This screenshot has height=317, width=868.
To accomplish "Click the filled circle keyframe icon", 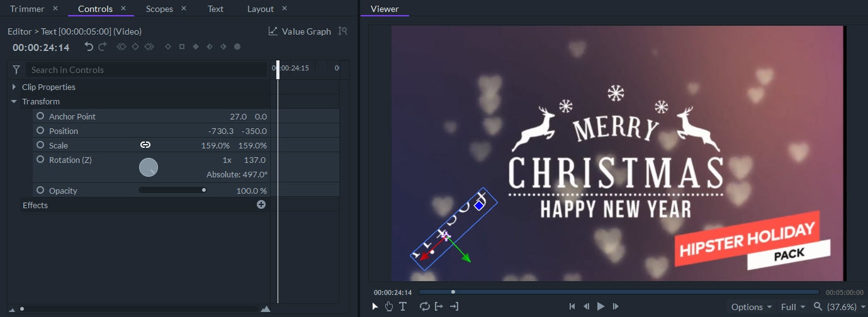I will tap(237, 47).
